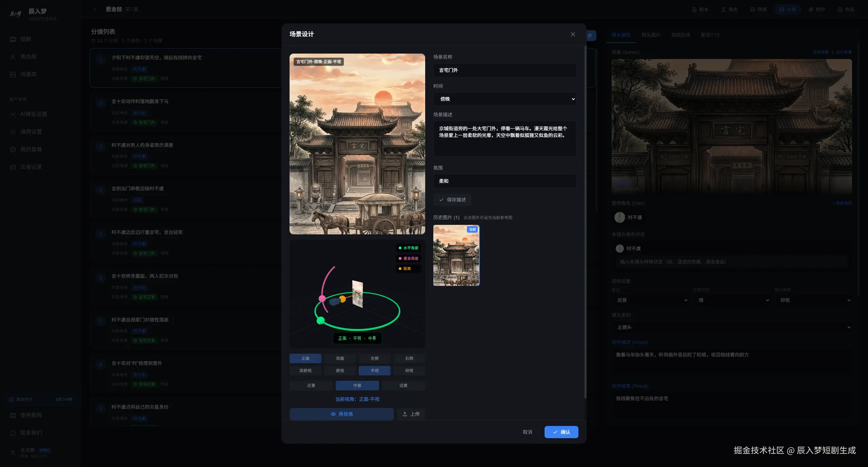Click the 确认 button

561,432
